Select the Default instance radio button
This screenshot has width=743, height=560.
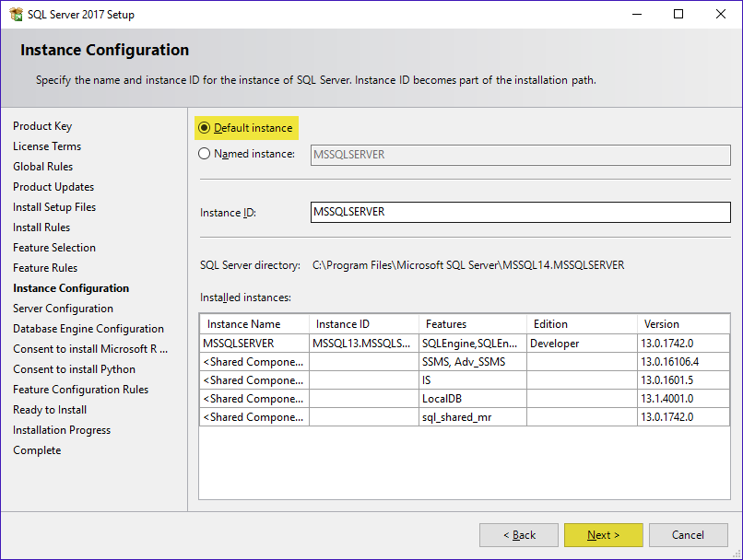click(205, 128)
